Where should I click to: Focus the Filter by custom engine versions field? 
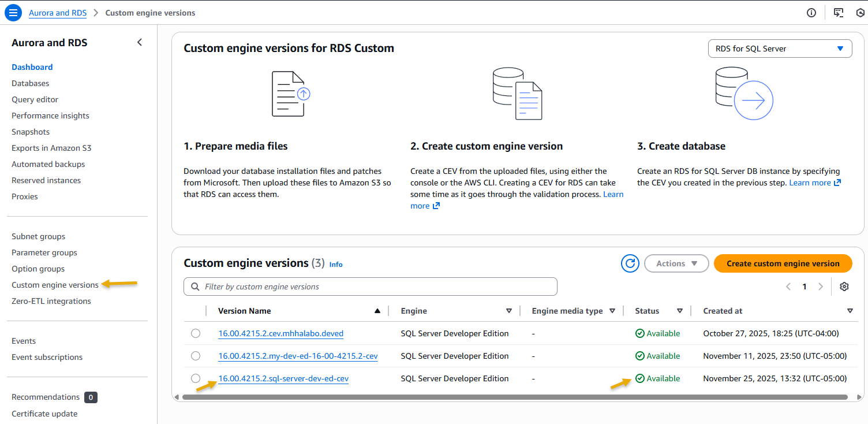click(x=371, y=287)
